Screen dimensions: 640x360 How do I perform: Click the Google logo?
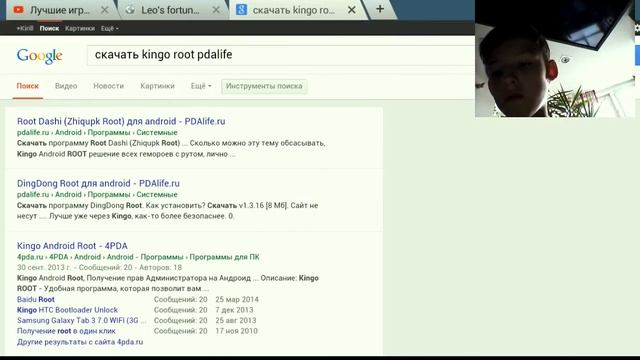[40, 56]
